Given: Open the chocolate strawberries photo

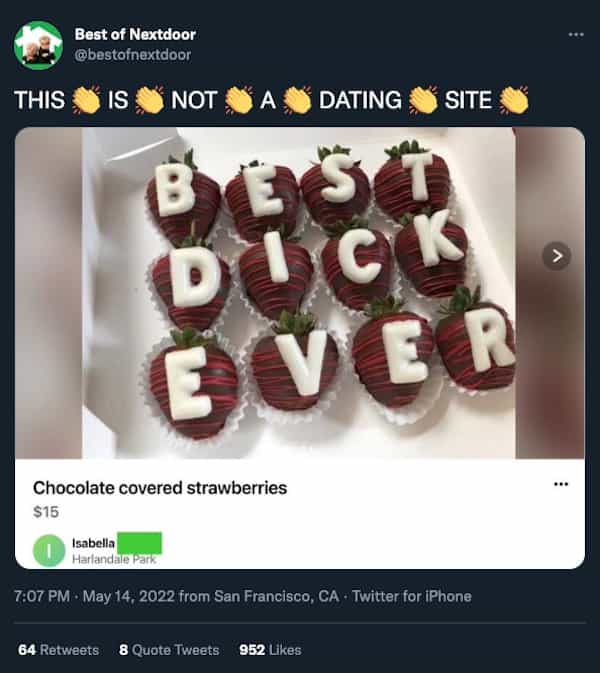Looking at the screenshot, I should [298, 290].
